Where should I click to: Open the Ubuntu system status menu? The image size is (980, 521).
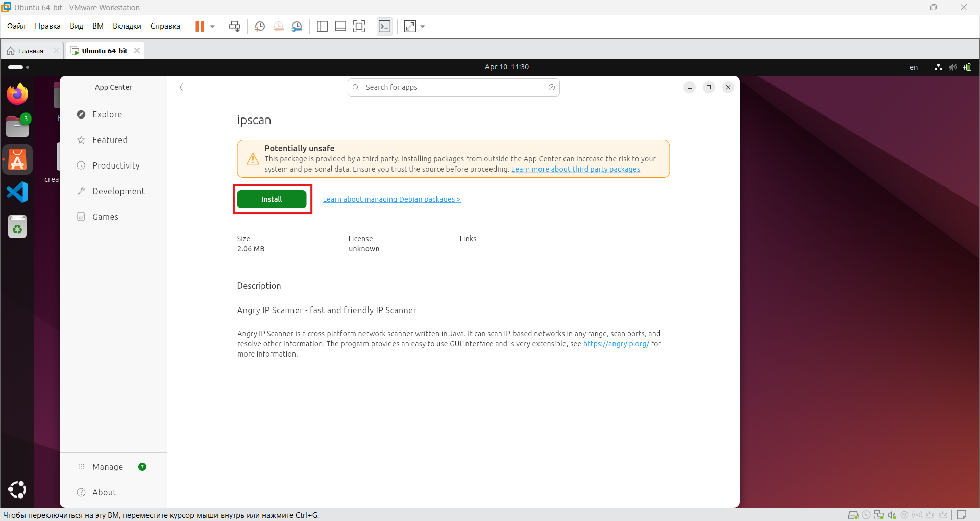click(952, 67)
